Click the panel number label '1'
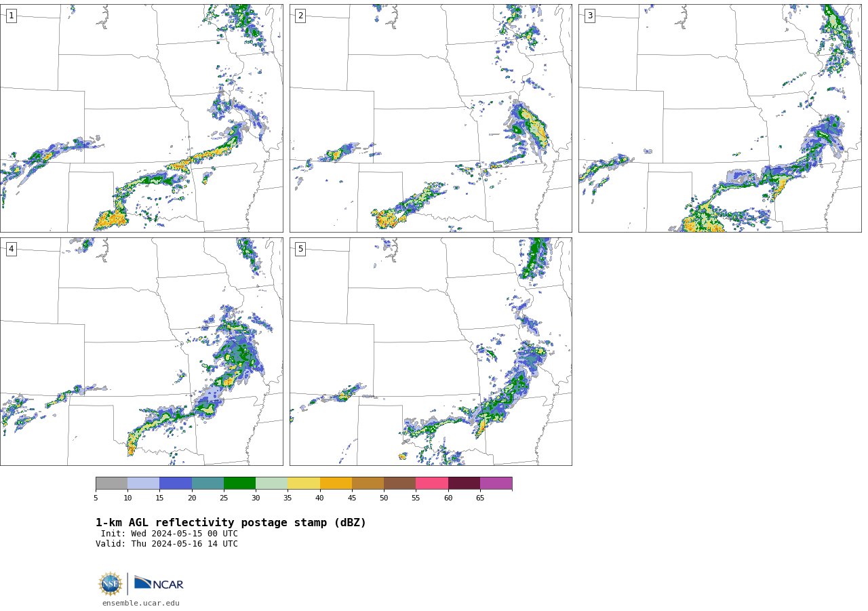This screenshot has width=868, height=611. (11, 16)
